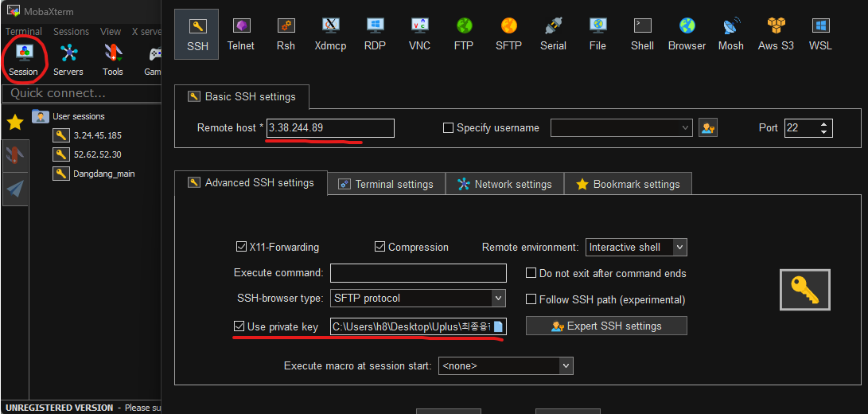Click the yellow star favorites sidebar icon
The height and width of the screenshot is (414, 868).
(15, 123)
